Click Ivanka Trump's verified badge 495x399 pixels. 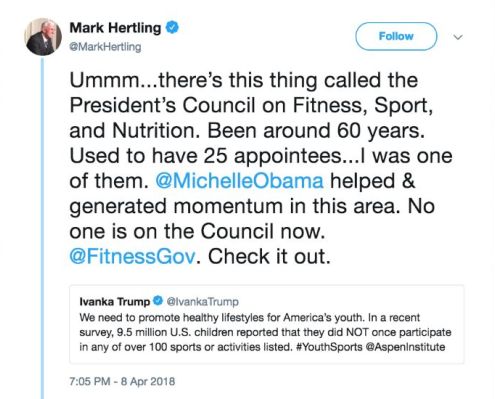click(x=158, y=301)
